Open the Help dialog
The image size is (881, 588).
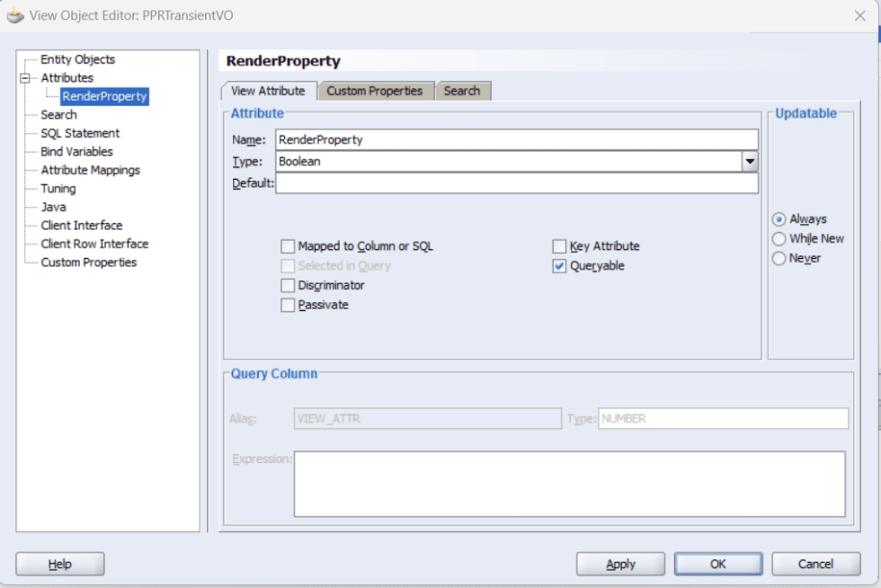59,564
